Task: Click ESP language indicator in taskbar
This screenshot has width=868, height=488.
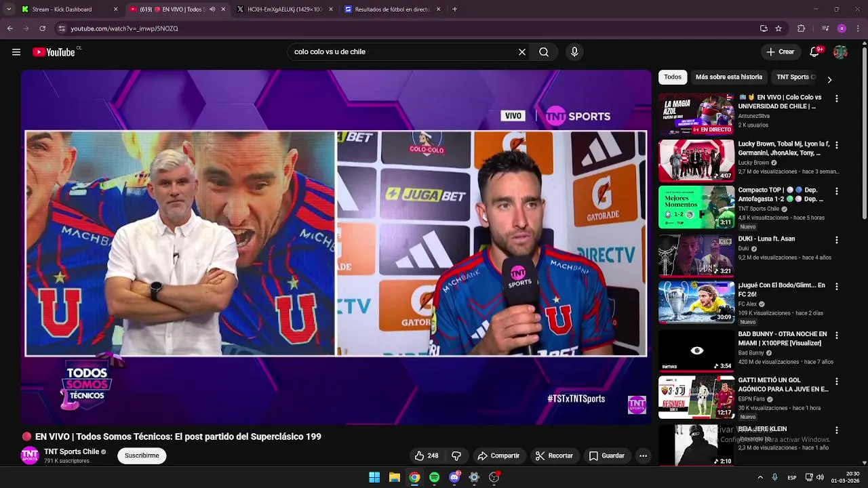Action: (792, 478)
